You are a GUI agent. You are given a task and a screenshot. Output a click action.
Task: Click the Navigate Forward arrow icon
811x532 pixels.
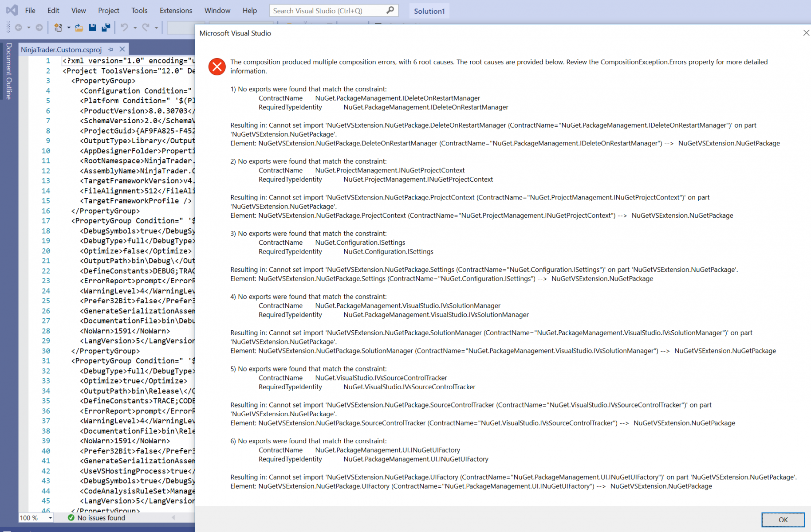[x=39, y=27]
